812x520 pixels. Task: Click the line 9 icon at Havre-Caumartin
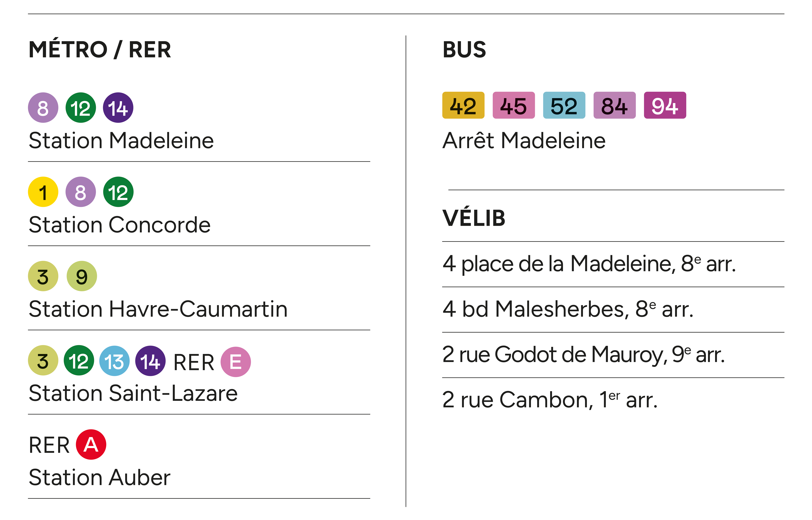click(x=82, y=276)
